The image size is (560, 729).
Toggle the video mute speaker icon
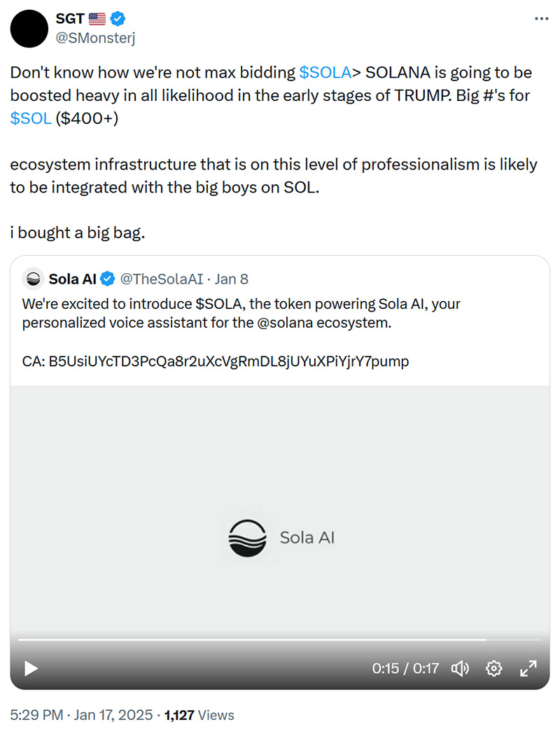(460, 669)
